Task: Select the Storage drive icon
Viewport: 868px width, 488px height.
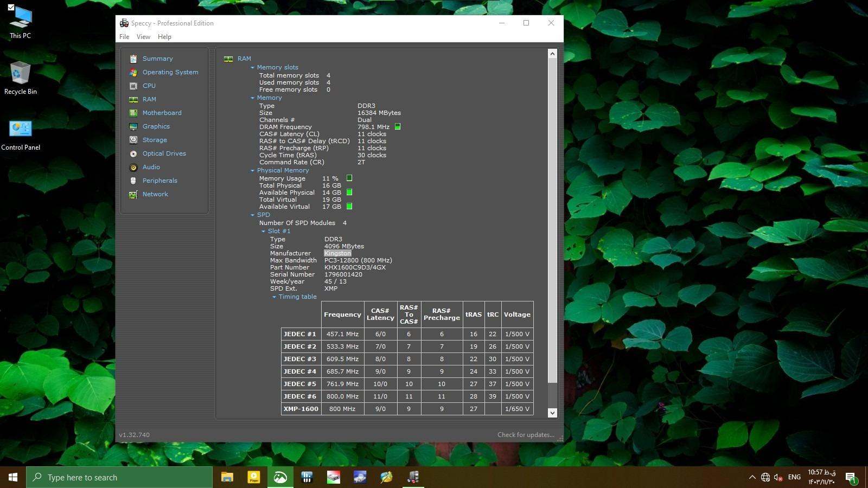Action: point(133,140)
